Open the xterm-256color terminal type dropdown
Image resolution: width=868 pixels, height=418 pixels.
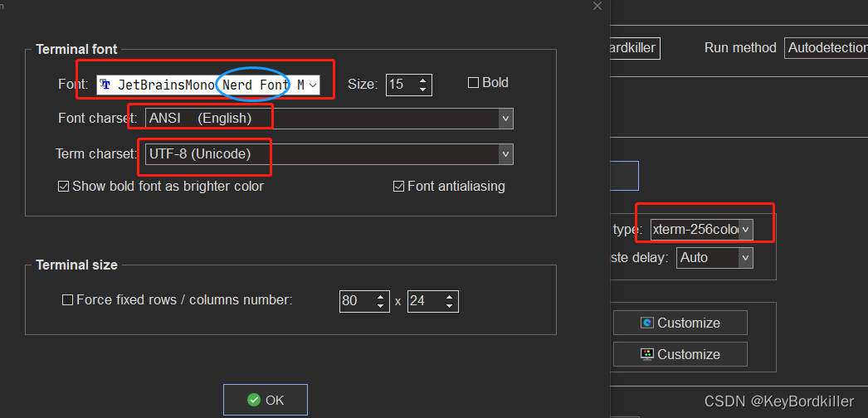click(746, 230)
